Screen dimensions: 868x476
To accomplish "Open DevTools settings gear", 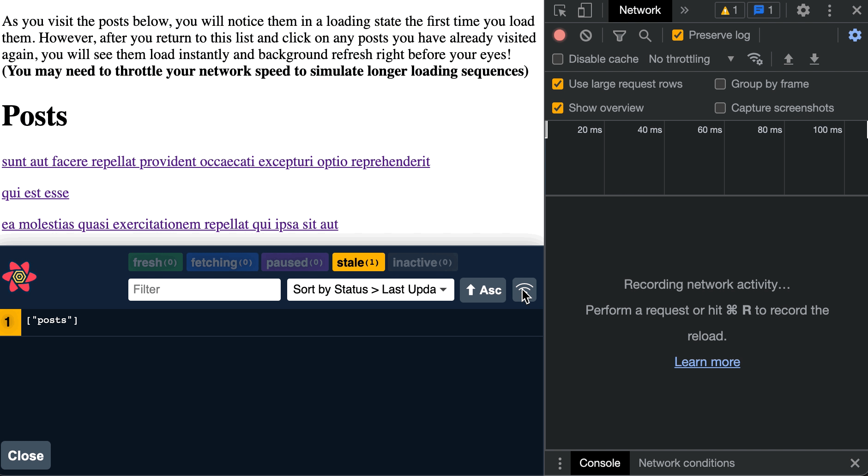I will (x=803, y=11).
